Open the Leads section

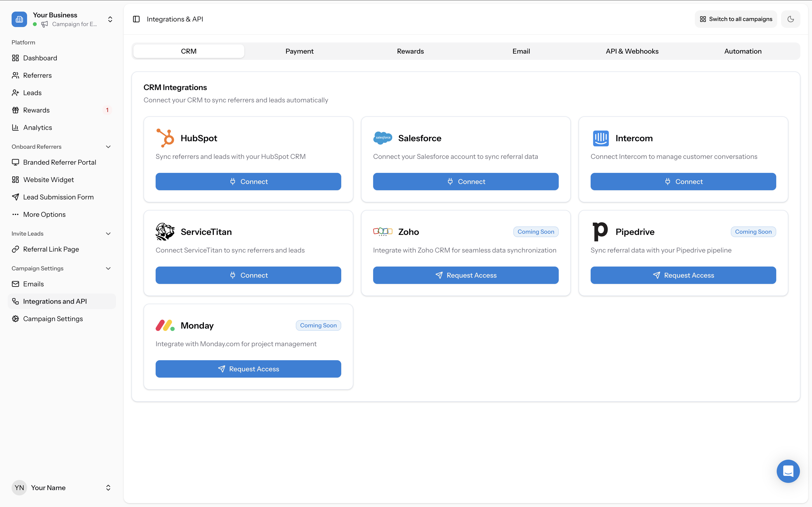coord(32,92)
